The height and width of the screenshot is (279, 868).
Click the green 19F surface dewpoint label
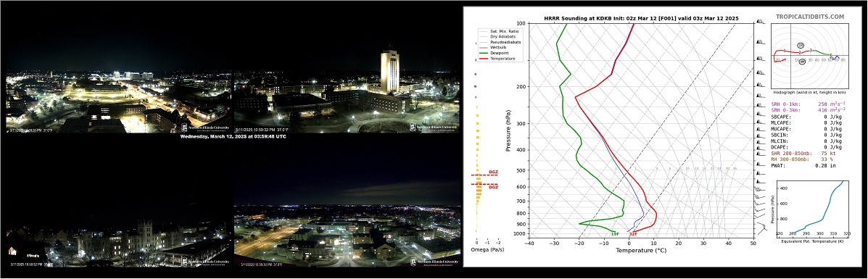tap(614, 234)
